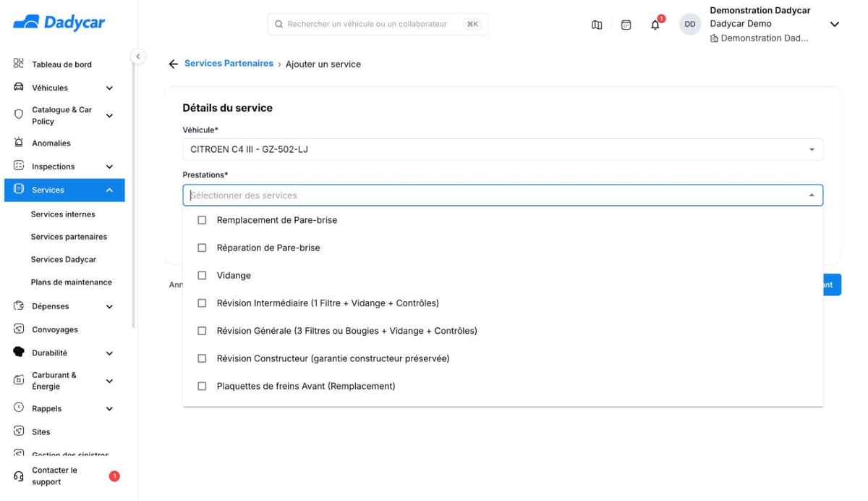Click the DD user avatar
Screen dimensions: 868x501
(x=690, y=25)
